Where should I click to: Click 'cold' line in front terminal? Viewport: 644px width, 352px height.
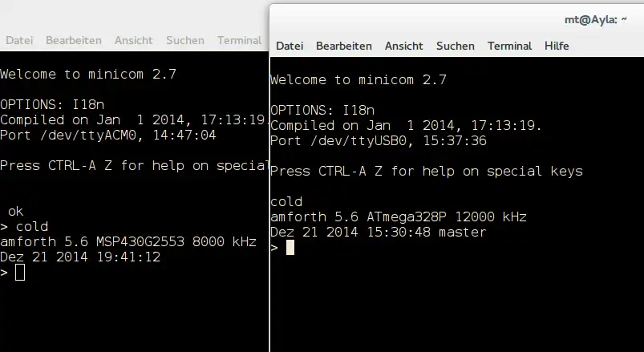(286, 202)
